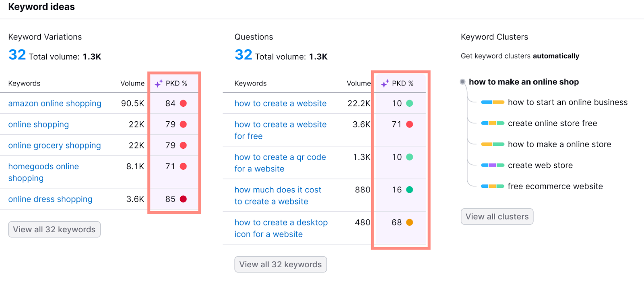Image resolution: width=644 pixels, height=283 pixels.
Task: Open the 'online grocery shopping' keyword
Action: (x=54, y=146)
